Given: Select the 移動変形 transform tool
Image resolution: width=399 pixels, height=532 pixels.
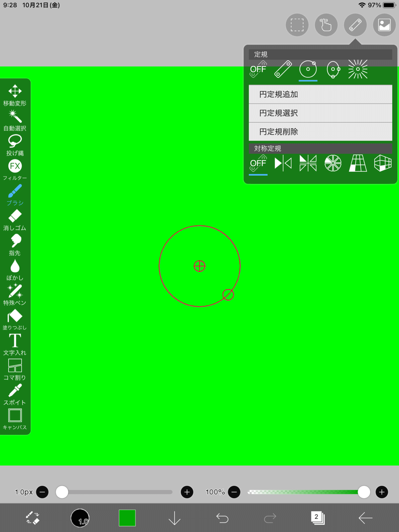Looking at the screenshot, I should [x=15, y=95].
